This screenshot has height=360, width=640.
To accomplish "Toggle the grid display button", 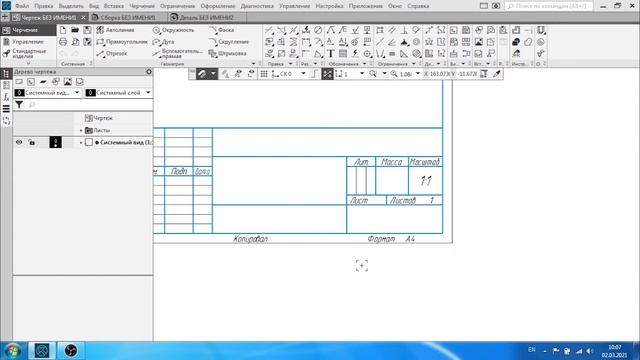I will [x=264, y=74].
